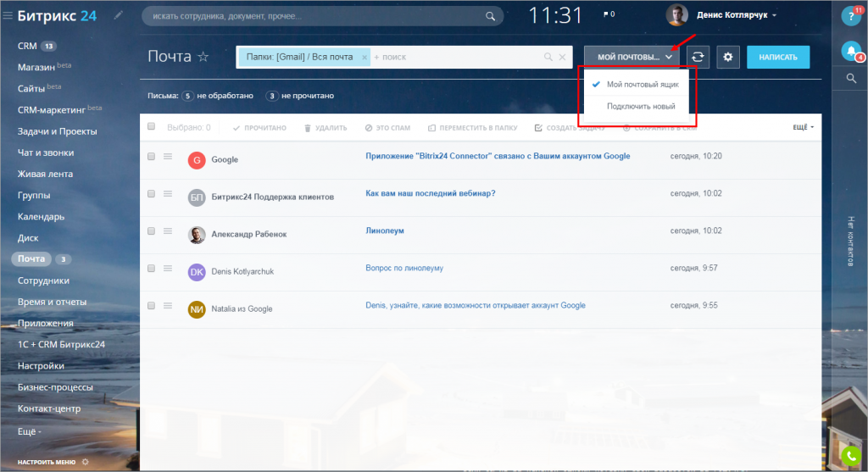Image resolution: width=868 pixels, height=472 pixels.
Task: Expand the Мой почтовы... mailbox dropdown
Action: point(633,57)
